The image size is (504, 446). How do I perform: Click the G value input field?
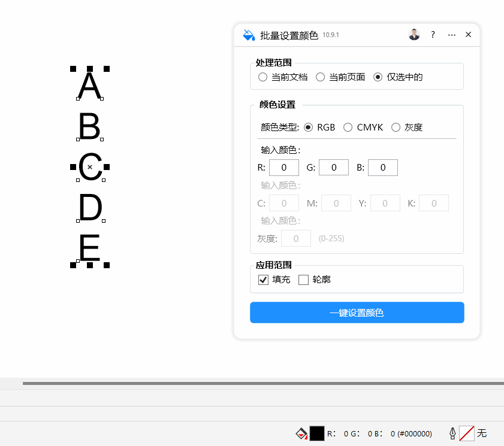point(334,168)
